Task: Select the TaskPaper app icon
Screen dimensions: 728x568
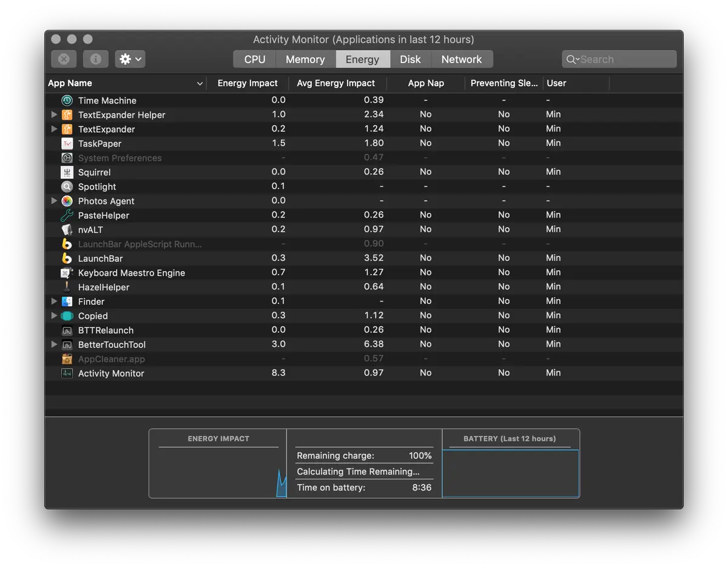Action: click(x=67, y=144)
